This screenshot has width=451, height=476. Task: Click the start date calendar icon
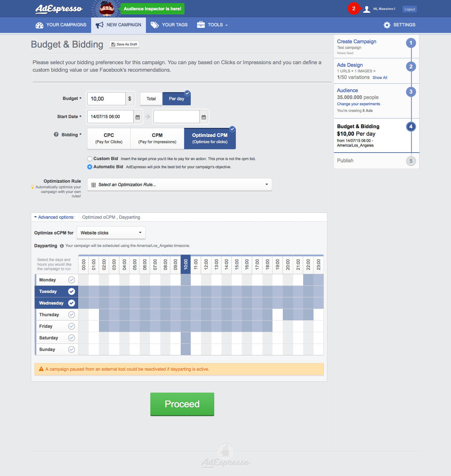tap(137, 117)
